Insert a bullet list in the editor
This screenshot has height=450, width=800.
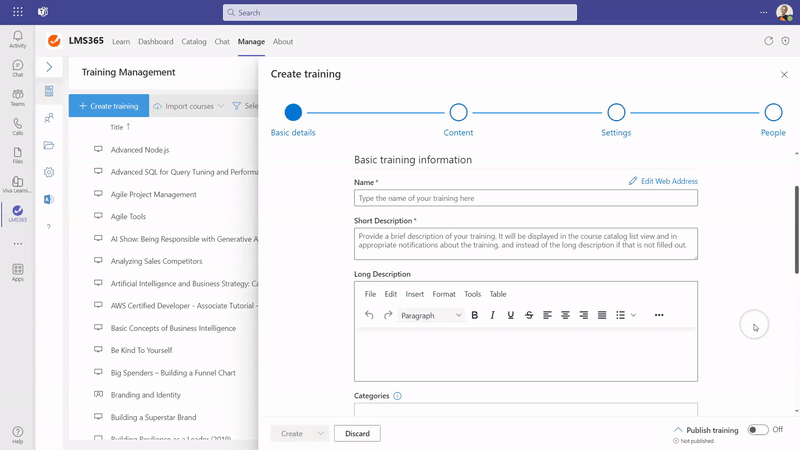(x=620, y=315)
